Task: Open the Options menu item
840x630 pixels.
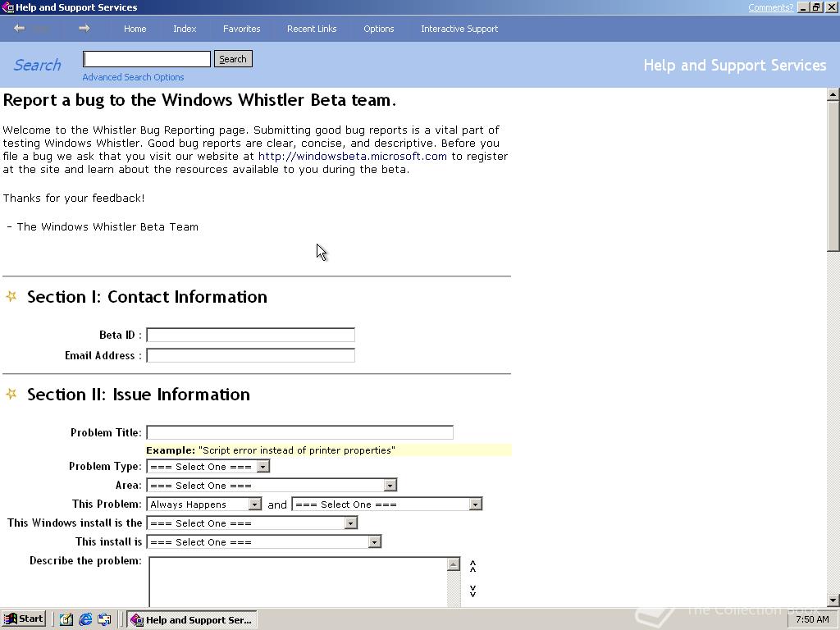Action: [x=379, y=29]
